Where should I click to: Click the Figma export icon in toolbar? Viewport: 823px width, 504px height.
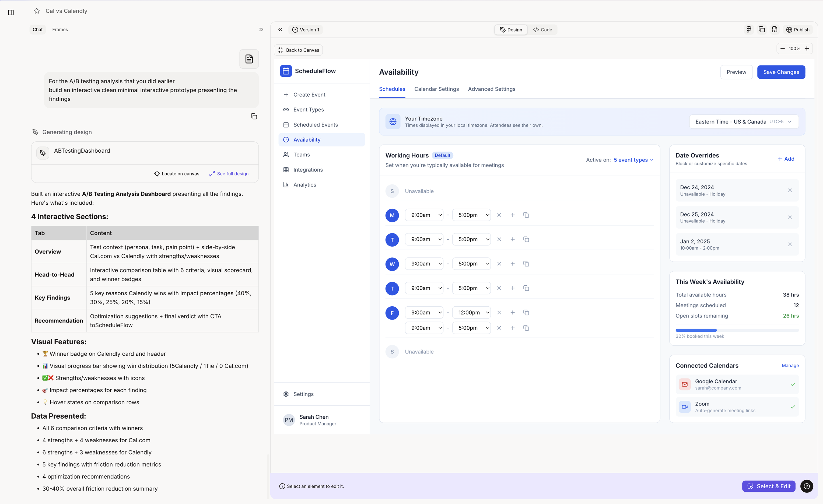click(x=748, y=29)
